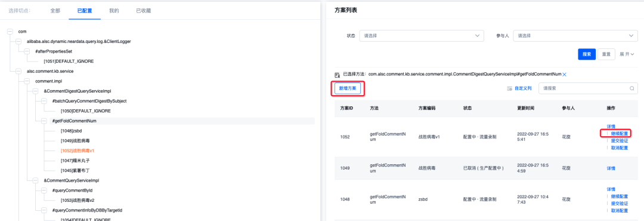Screen dimensions: 644x221
Task: Click the 方案编码 column header
Action: click(427, 108)
